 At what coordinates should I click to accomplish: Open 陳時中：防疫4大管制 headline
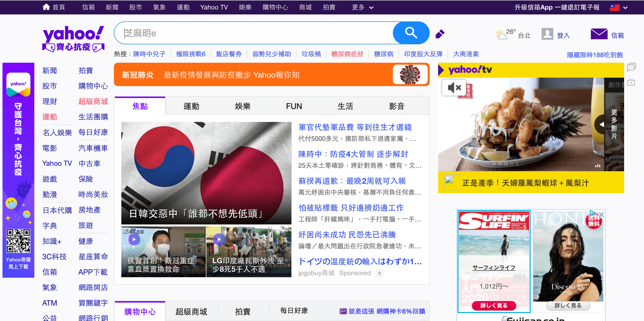[x=353, y=154]
